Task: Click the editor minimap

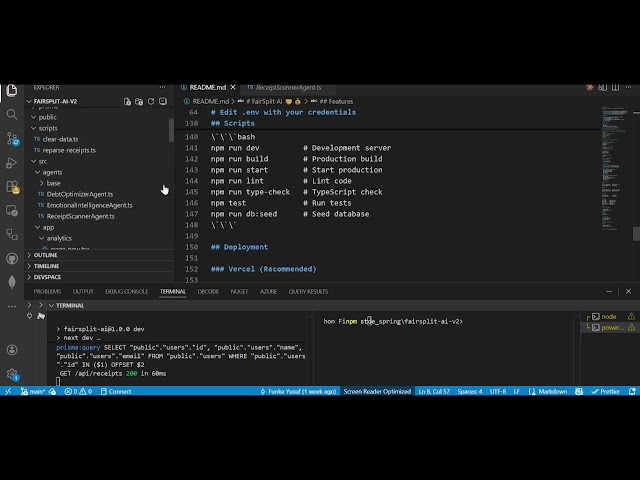Action: (614, 130)
